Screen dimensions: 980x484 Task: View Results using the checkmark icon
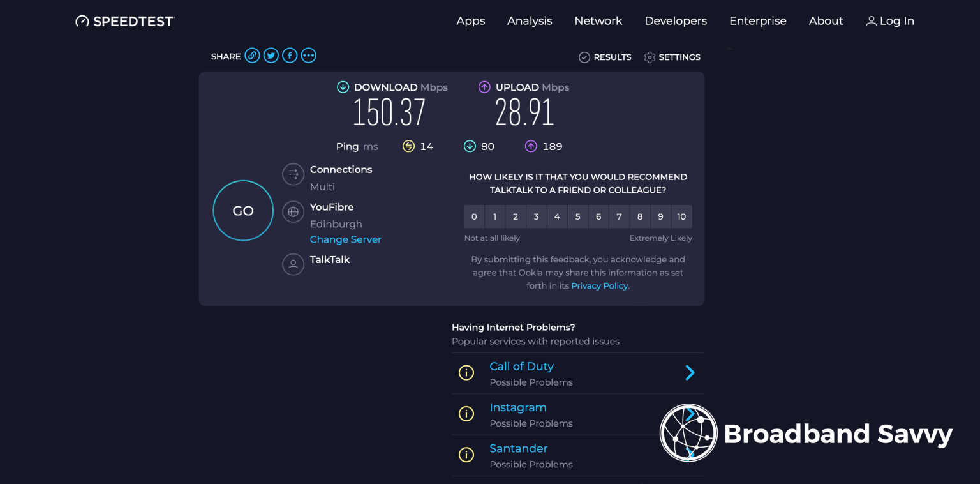[x=584, y=57]
